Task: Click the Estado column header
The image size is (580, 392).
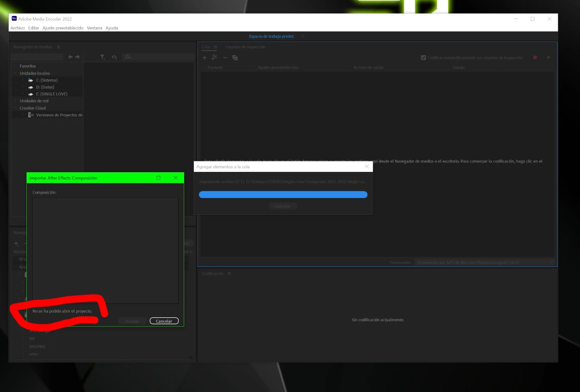Action: [459, 67]
